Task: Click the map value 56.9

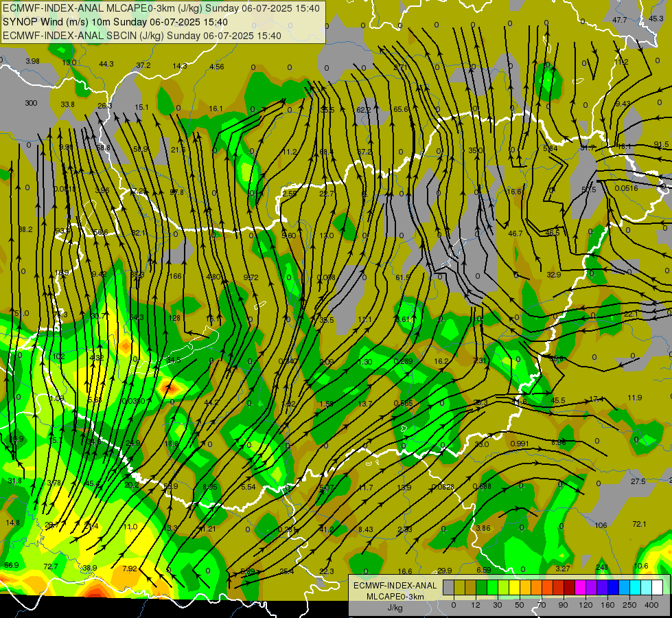Action: coord(12,565)
